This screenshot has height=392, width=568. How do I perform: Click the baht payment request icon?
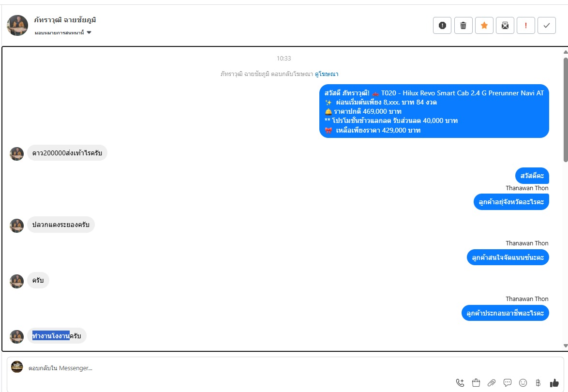(x=538, y=383)
